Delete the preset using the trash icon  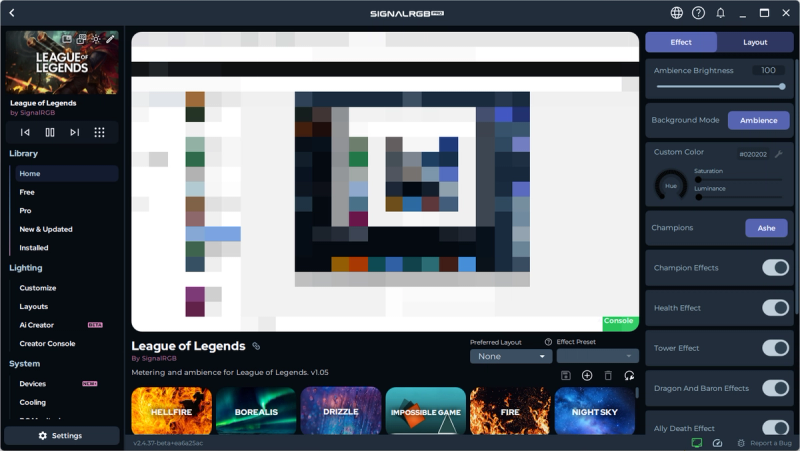tap(608, 375)
